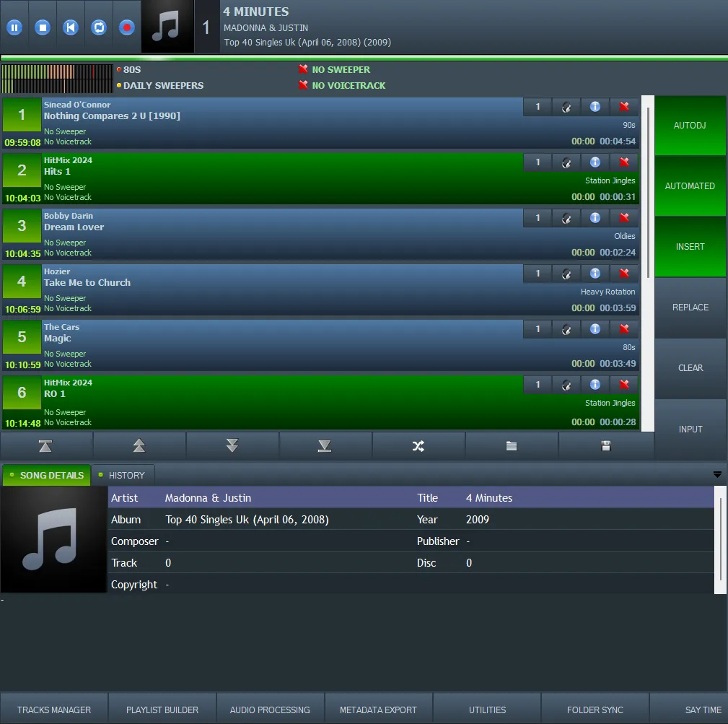Viewport: 728px width, 724px height.
Task: Toggle the AUTODJ mode button
Action: point(690,126)
